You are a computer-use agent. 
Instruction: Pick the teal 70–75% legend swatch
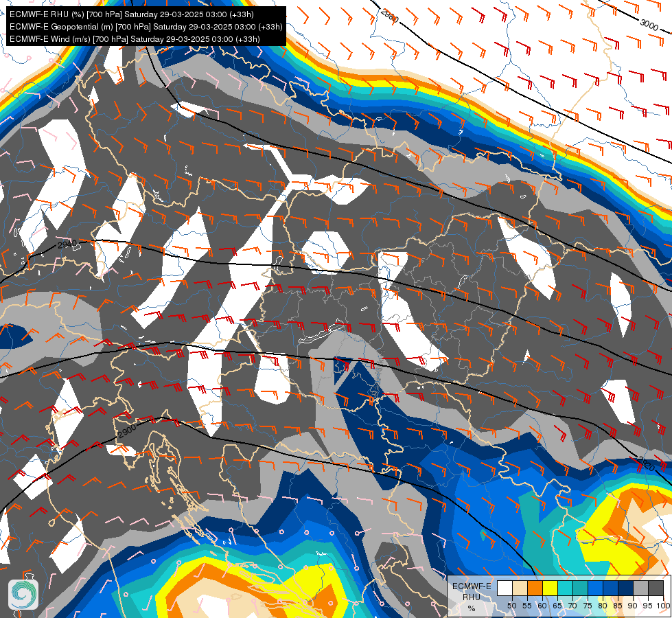[x=580, y=588]
